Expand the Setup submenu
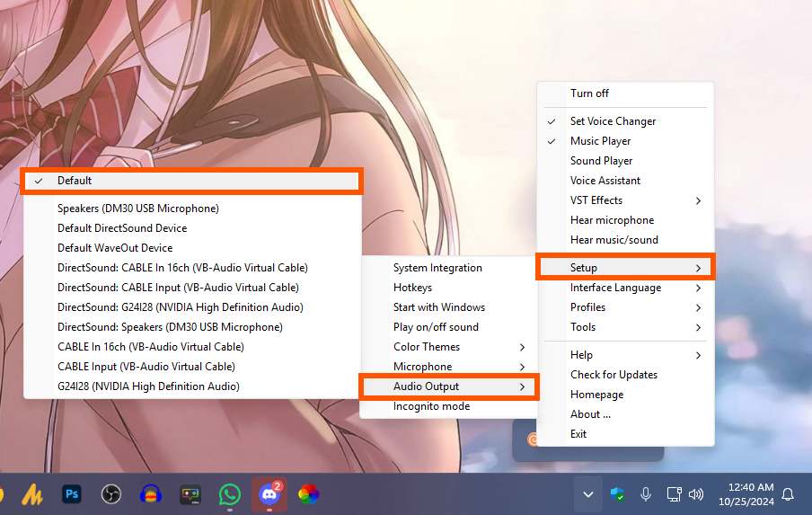This screenshot has height=515, width=812. point(625,267)
